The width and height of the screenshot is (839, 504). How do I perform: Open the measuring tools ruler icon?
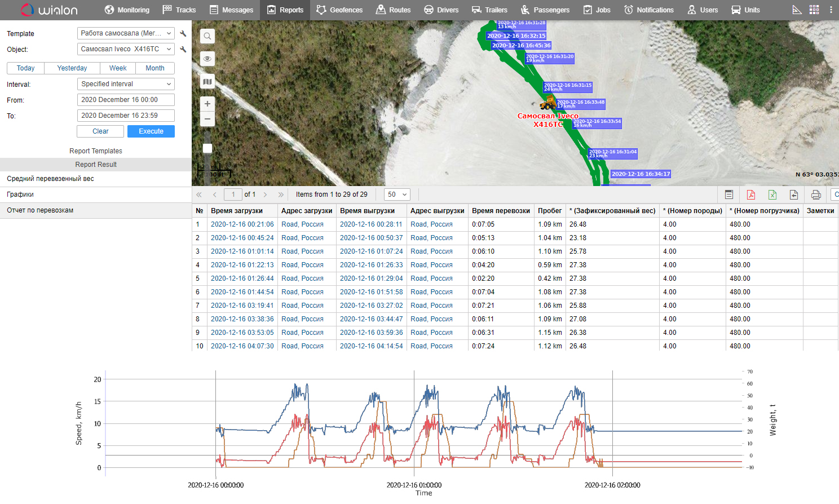pos(797,10)
